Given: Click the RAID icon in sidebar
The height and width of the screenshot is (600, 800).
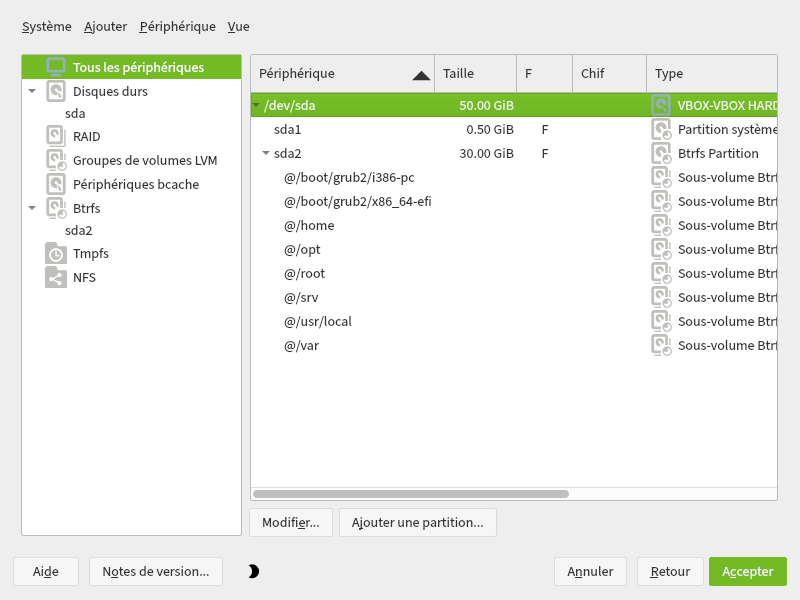Looking at the screenshot, I should pos(56,136).
